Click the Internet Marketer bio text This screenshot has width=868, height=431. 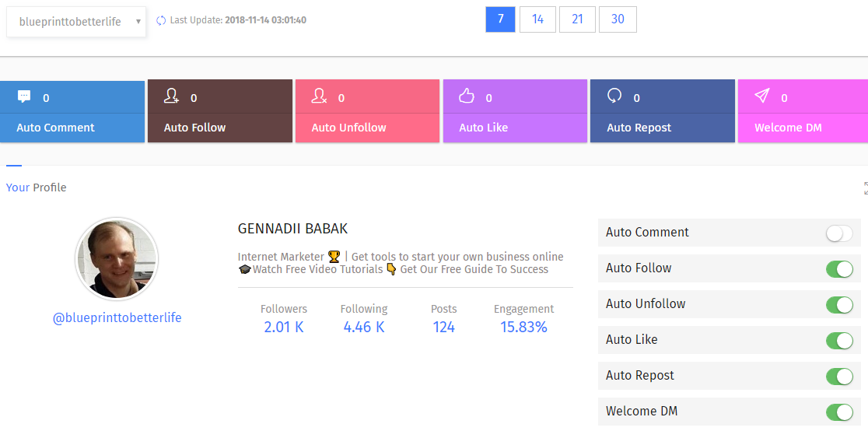pyautogui.click(x=401, y=263)
